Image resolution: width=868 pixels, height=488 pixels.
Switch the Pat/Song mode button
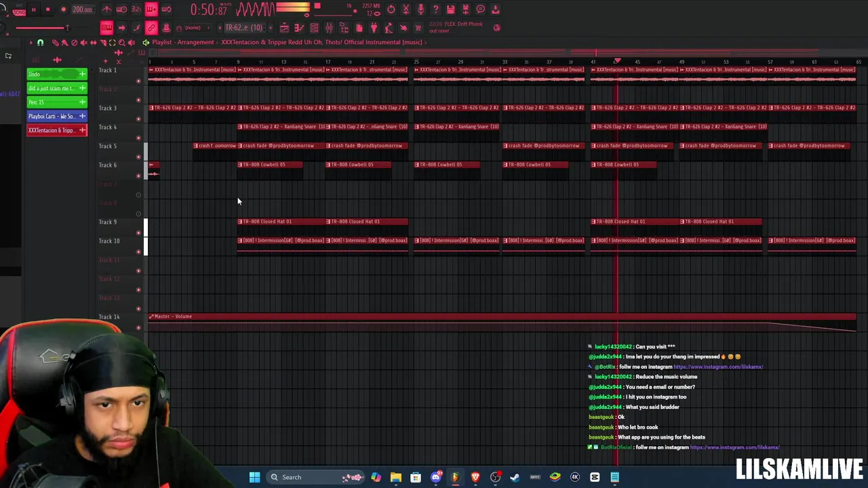point(19,9)
